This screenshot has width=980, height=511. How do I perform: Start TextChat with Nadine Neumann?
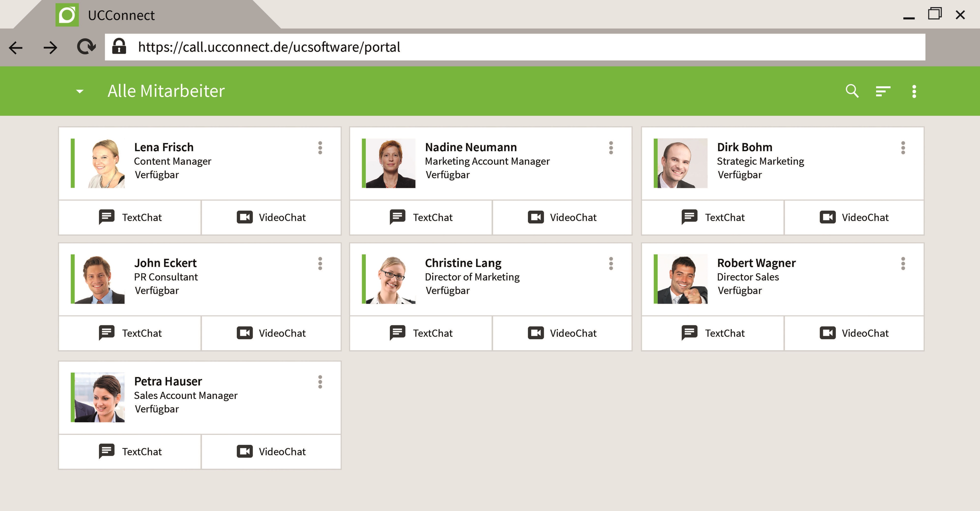point(421,217)
